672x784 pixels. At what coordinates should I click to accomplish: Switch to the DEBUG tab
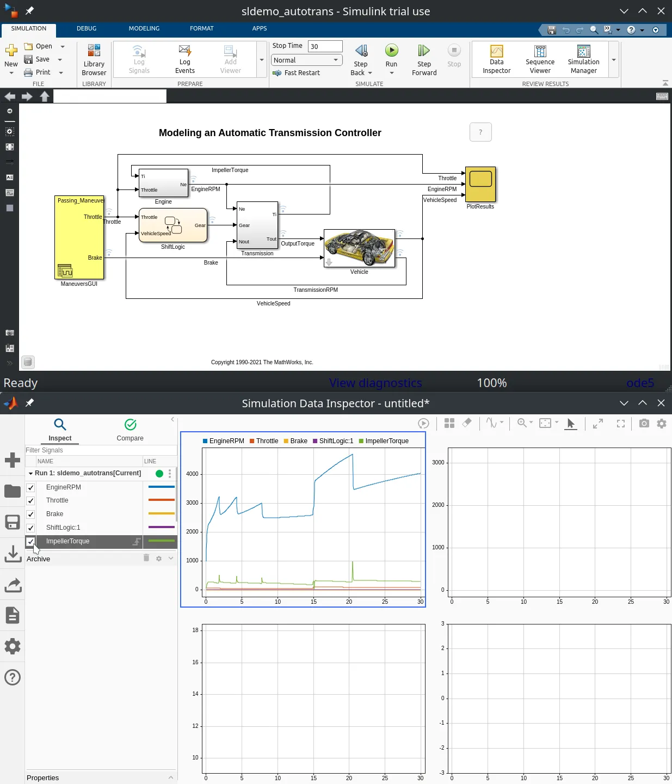[x=87, y=28]
